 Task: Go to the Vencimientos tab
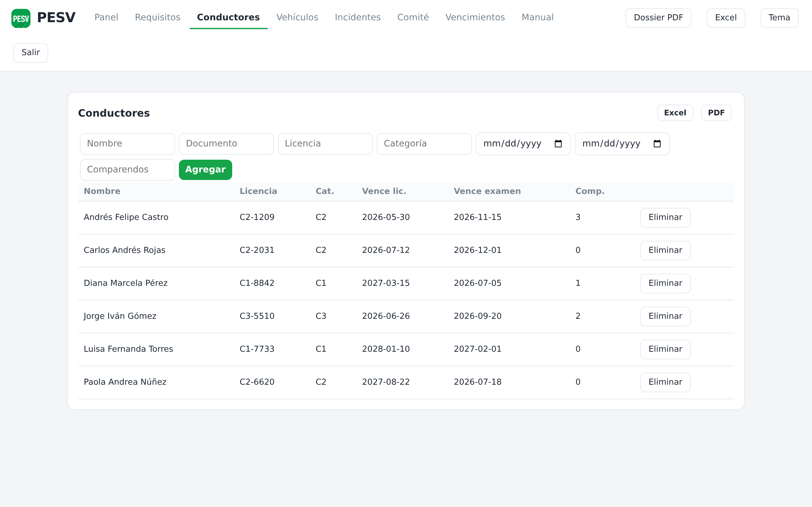click(x=475, y=17)
